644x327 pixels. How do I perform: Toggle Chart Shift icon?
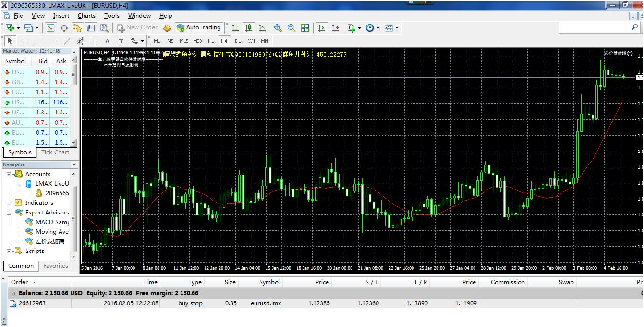coord(335,28)
